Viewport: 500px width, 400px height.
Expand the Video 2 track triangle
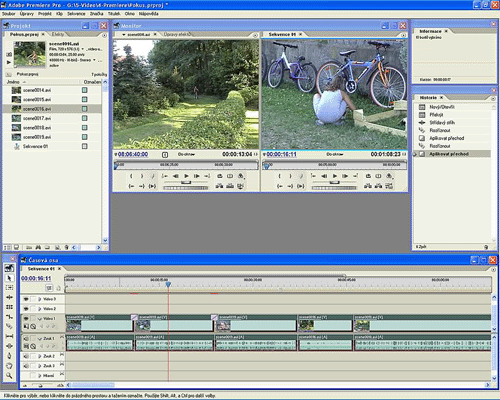point(40,309)
